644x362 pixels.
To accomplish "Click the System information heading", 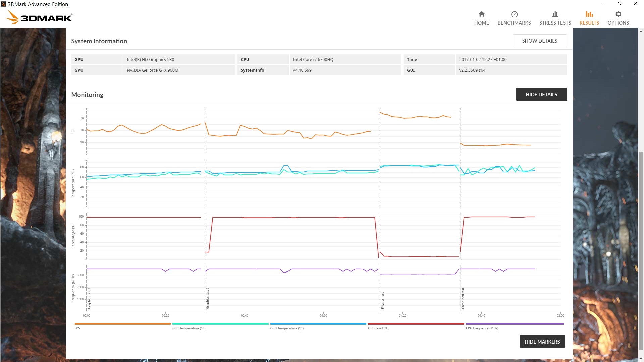I will click(x=99, y=41).
